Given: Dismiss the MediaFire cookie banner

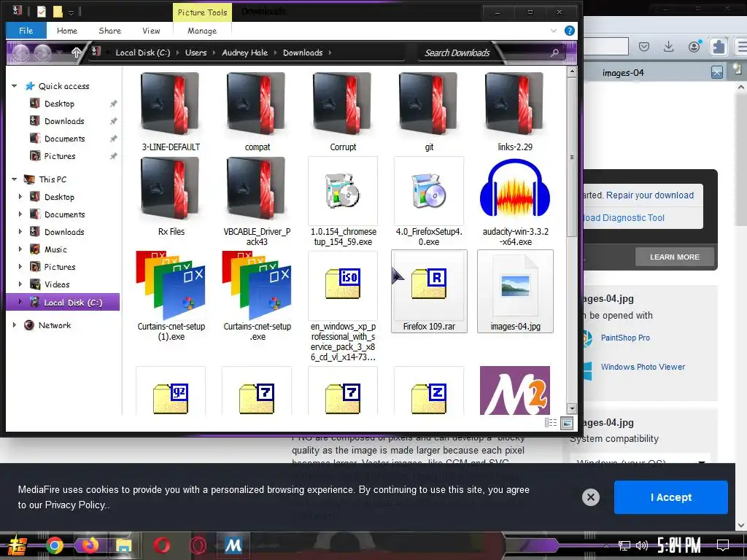Looking at the screenshot, I should tap(591, 497).
